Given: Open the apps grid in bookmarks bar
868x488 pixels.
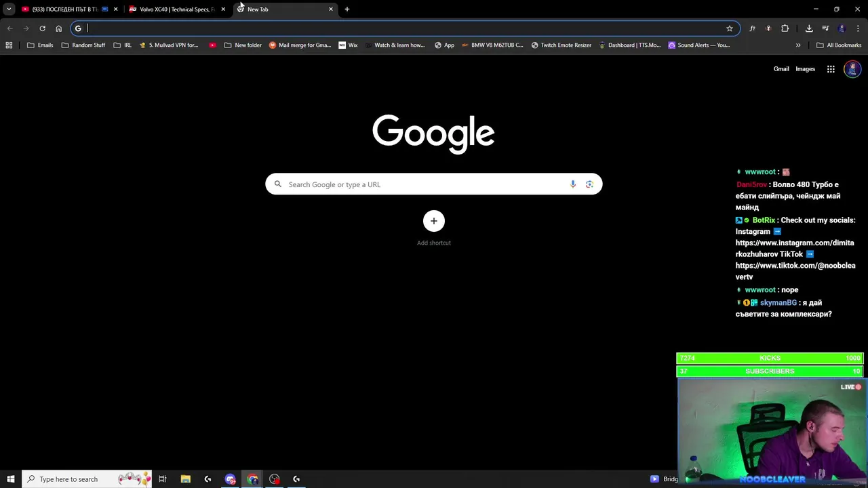Looking at the screenshot, I should point(9,45).
